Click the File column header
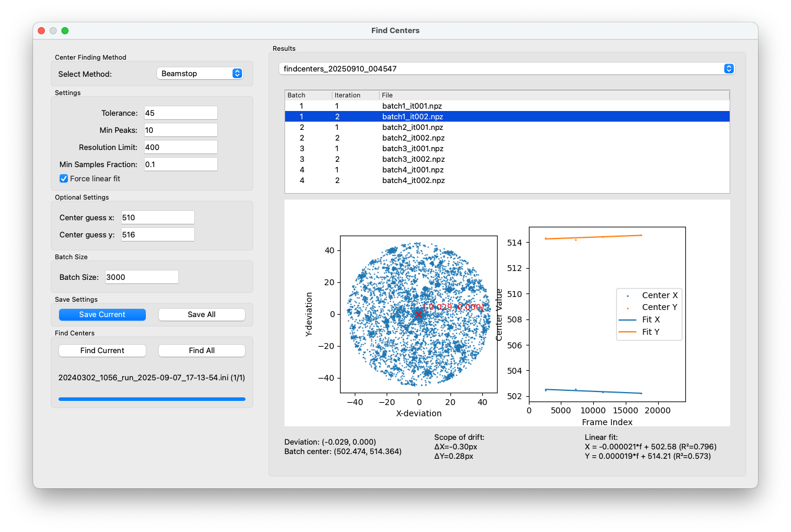This screenshot has width=791, height=532. (554, 95)
